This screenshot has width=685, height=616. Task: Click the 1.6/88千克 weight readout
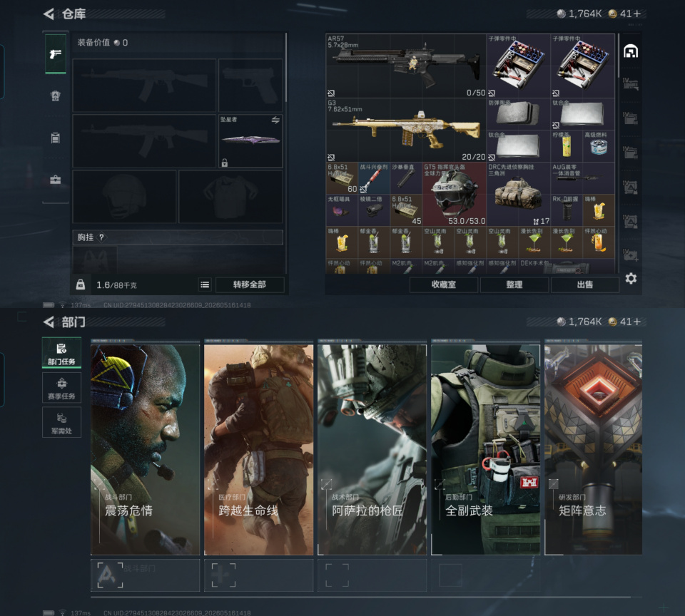116,285
